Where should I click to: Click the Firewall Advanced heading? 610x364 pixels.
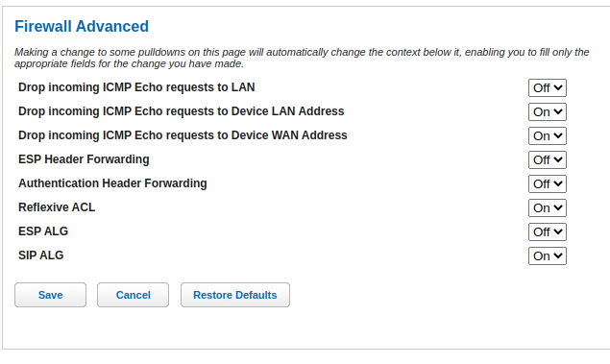[x=82, y=27]
